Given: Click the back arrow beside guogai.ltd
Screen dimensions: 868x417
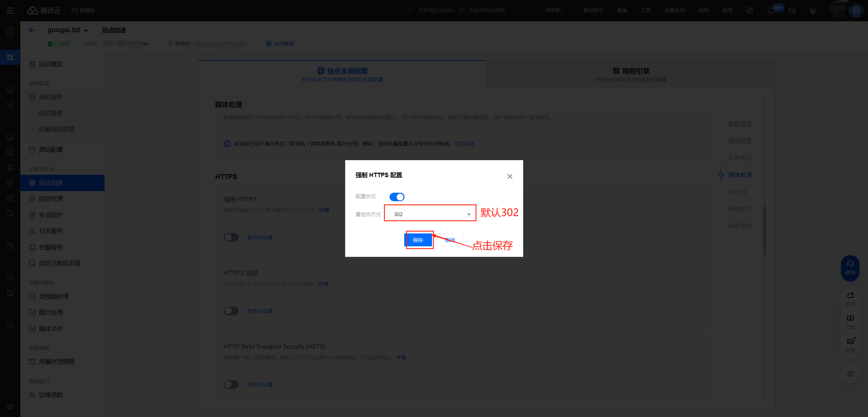Looking at the screenshot, I should tap(32, 30).
